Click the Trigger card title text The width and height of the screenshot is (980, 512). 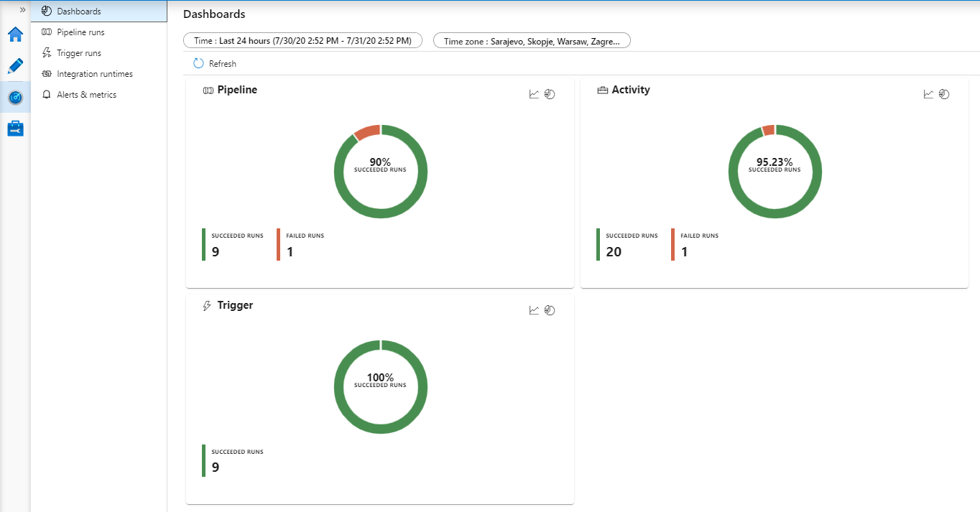point(235,305)
